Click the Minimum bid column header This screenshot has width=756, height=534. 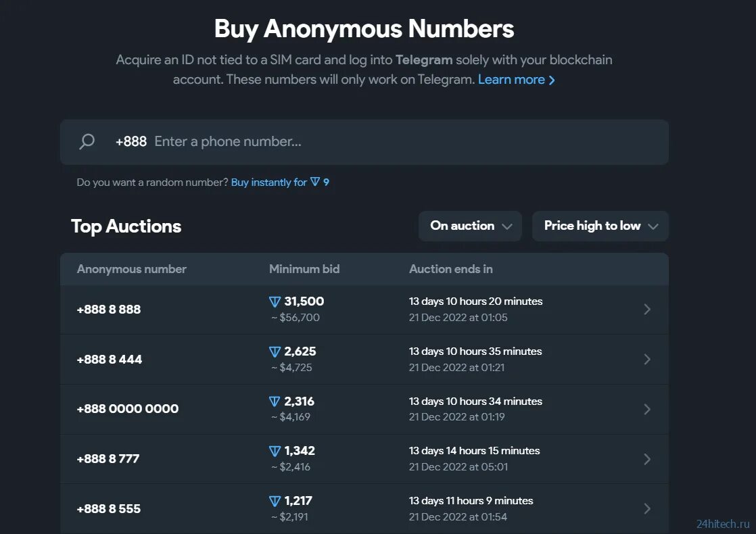304,269
